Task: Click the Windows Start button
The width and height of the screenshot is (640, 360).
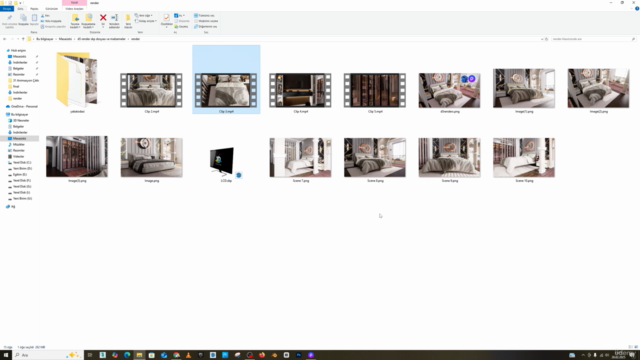Action: (6, 355)
